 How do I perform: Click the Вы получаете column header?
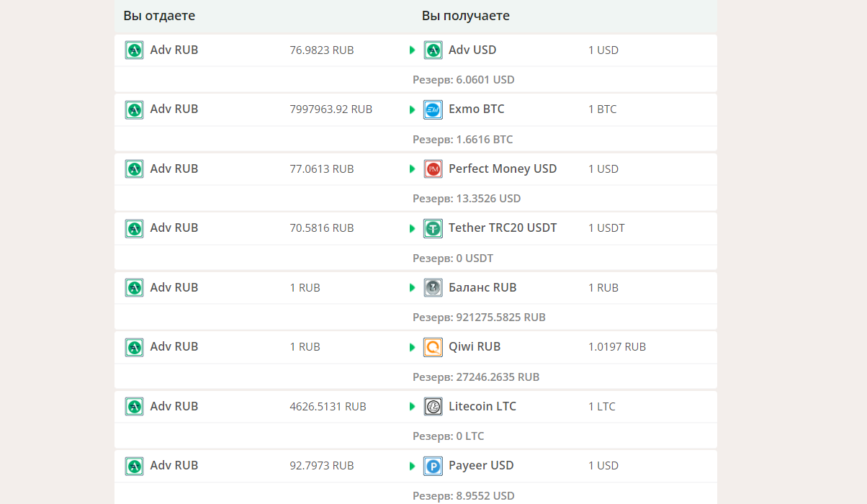pos(466,16)
